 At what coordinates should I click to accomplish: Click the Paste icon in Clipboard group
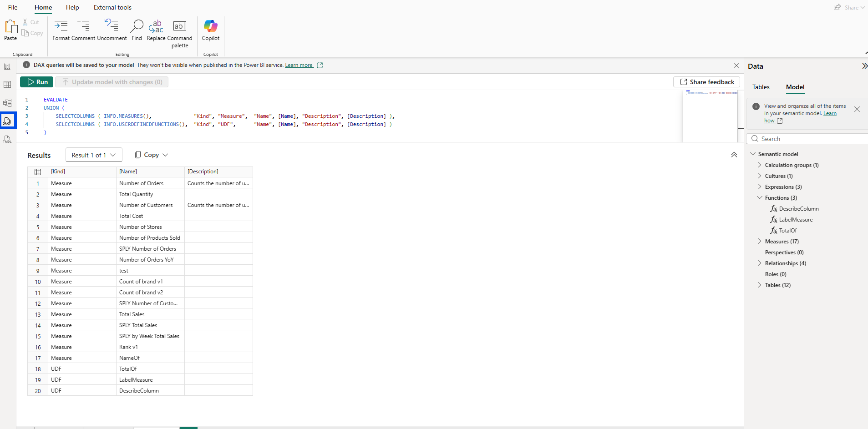10,26
